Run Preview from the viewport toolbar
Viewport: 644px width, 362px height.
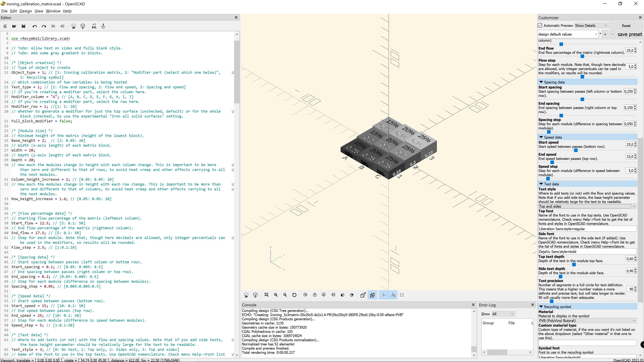pyautogui.click(x=246, y=295)
